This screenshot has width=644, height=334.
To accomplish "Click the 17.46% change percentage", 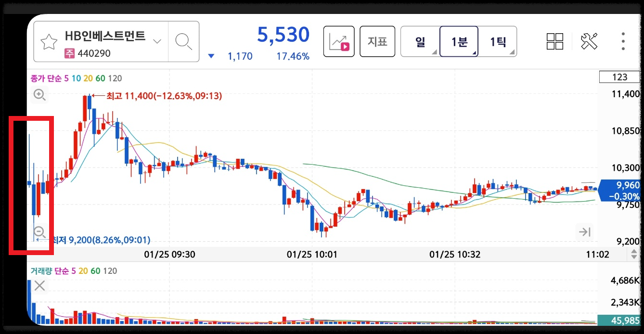I will [293, 56].
